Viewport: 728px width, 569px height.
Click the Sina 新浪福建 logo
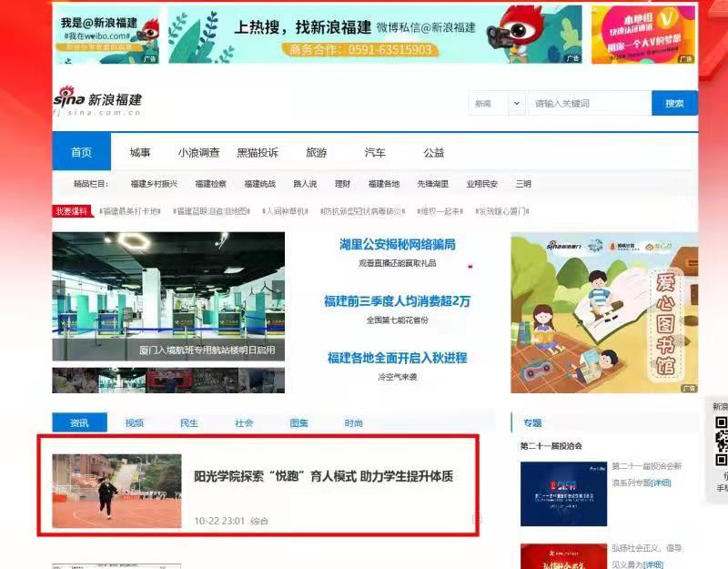pyautogui.click(x=97, y=101)
